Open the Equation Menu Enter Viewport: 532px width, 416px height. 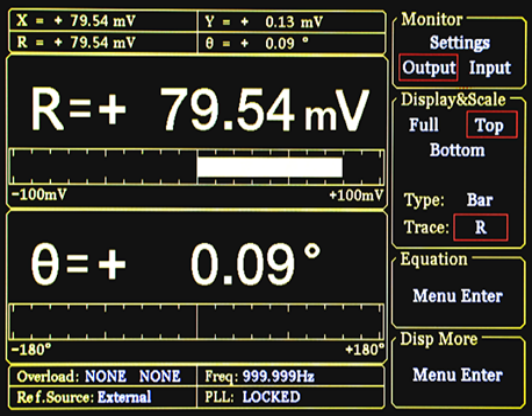[x=458, y=296]
